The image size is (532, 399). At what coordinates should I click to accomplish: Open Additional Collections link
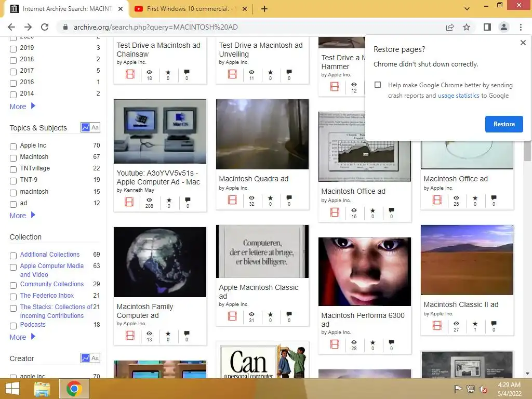(49, 255)
